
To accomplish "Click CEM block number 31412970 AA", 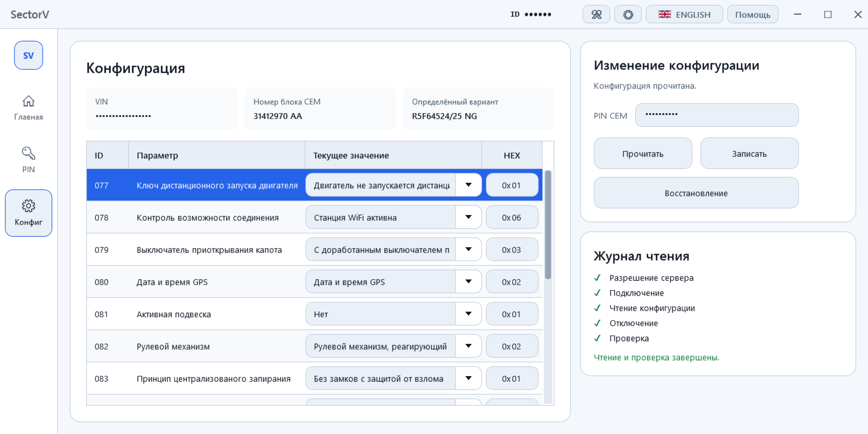I will pyautogui.click(x=277, y=116).
